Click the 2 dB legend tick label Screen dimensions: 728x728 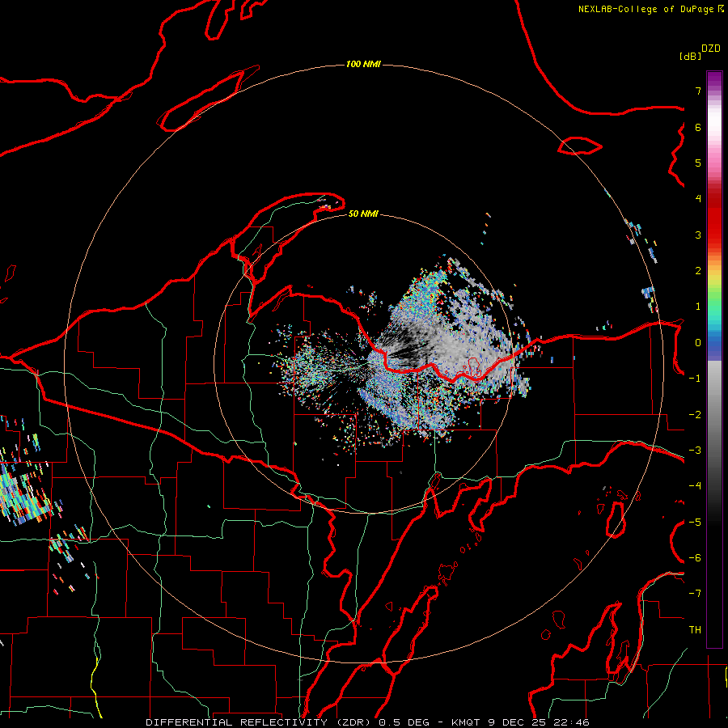click(698, 271)
